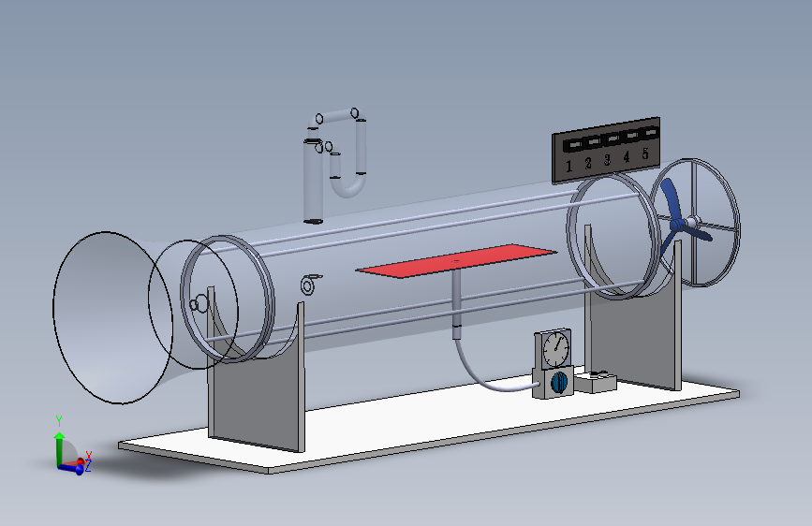Click the blue control knob below the gauge

(x=559, y=382)
